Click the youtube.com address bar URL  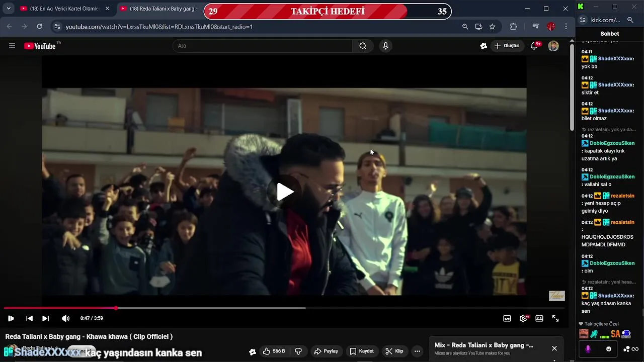(x=159, y=27)
